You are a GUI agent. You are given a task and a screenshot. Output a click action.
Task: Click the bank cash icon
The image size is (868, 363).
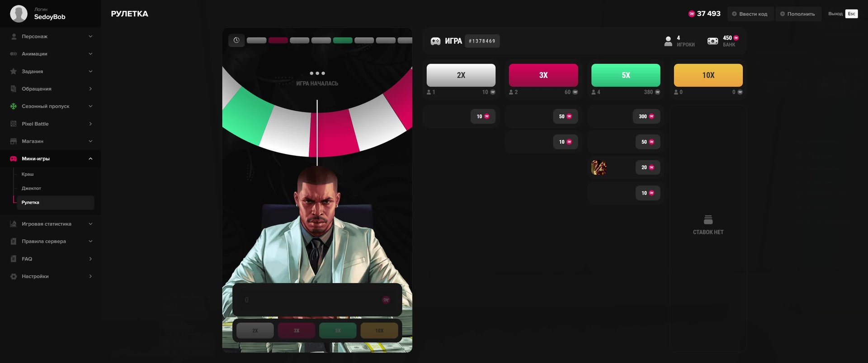point(712,41)
